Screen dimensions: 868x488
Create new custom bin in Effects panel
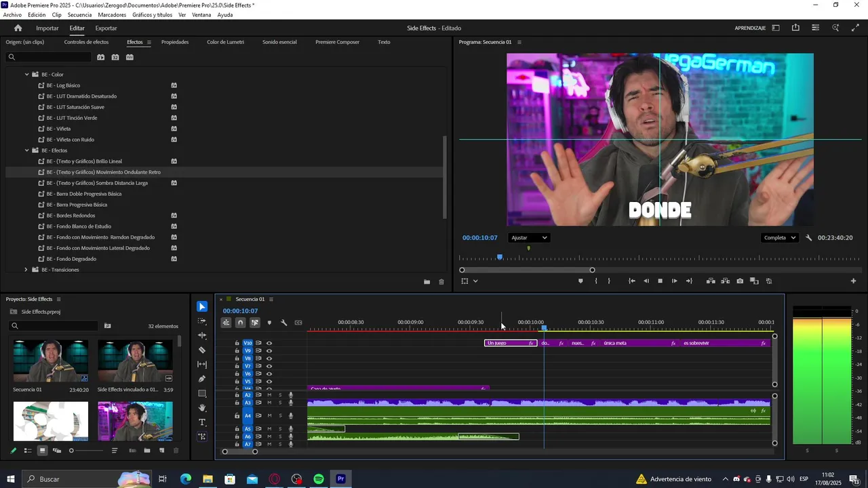click(x=427, y=282)
